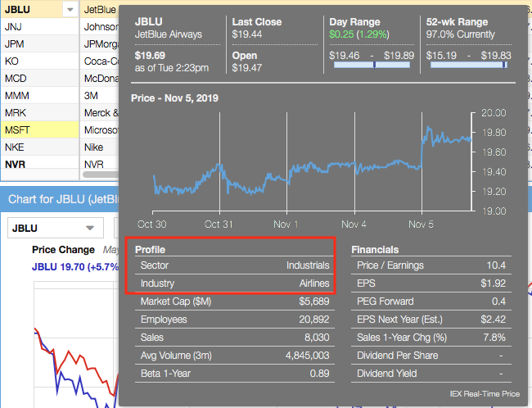Image resolution: width=532 pixels, height=408 pixels.
Task: Click the Avg Volume (3m) row
Action: click(235, 356)
